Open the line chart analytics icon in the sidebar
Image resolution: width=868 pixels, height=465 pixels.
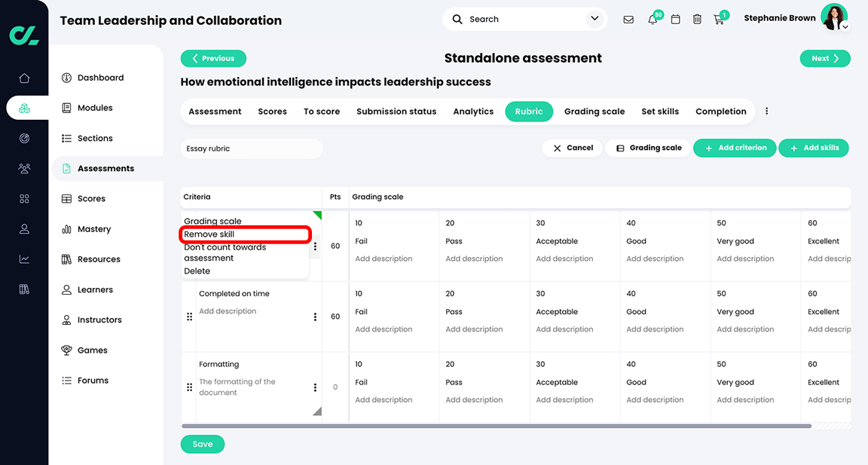(x=24, y=259)
